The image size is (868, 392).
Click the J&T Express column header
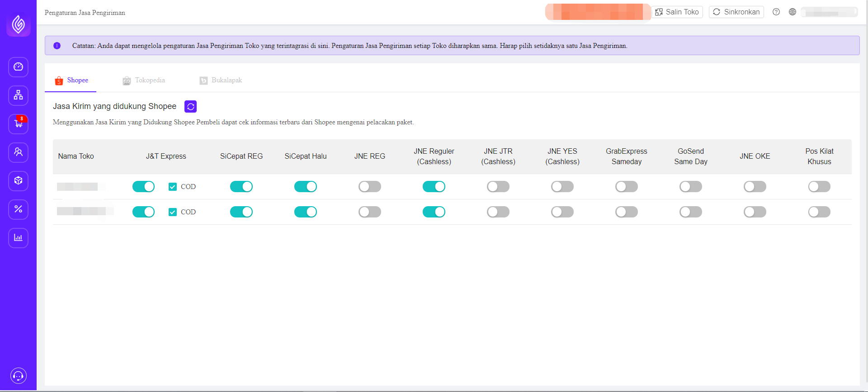166,156
